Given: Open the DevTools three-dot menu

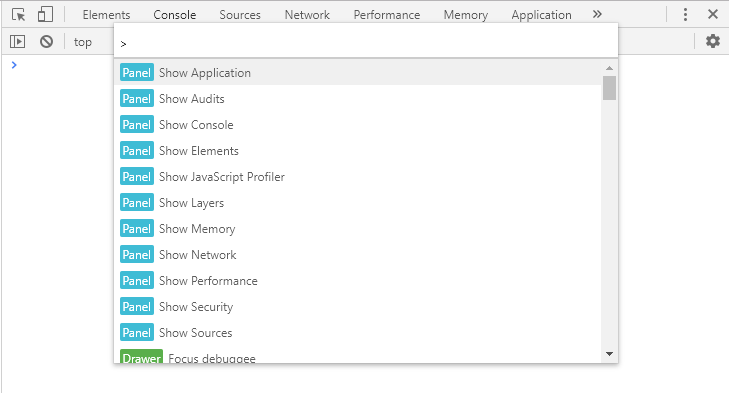Looking at the screenshot, I should [685, 14].
